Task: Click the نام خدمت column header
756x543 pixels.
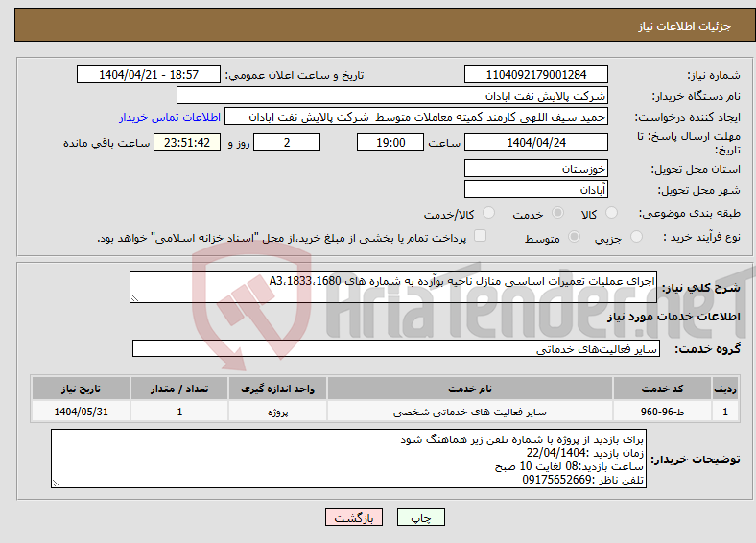Action: [x=470, y=389]
